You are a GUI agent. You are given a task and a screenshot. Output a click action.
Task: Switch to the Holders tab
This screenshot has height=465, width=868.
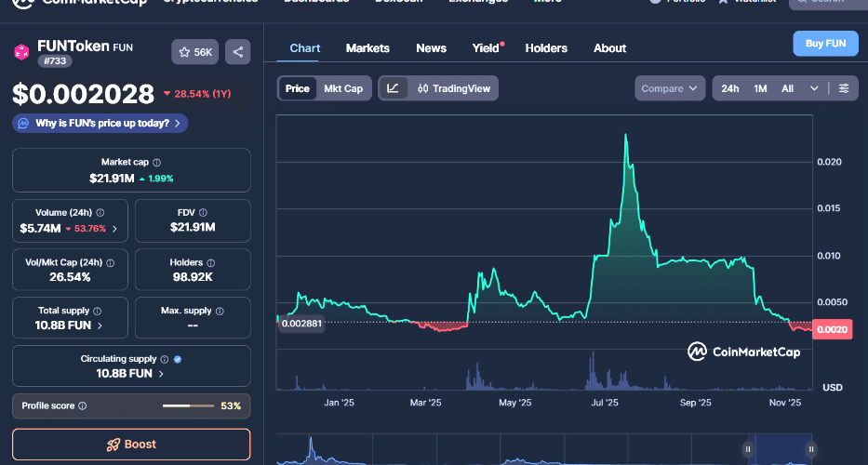coord(546,47)
